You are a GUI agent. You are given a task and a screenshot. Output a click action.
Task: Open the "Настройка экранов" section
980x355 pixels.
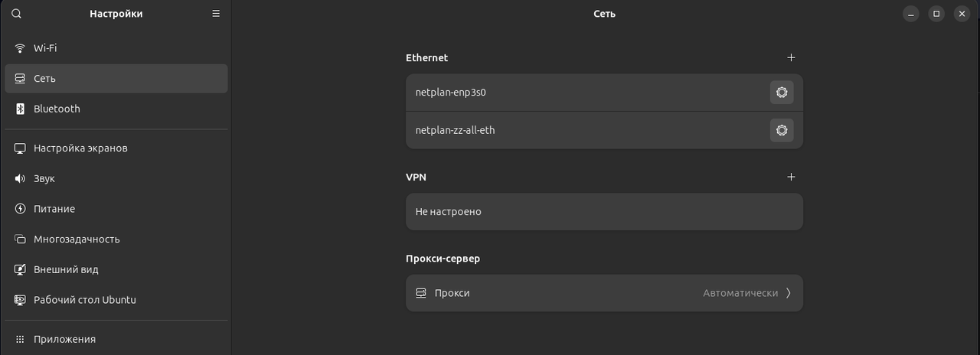click(x=80, y=148)
